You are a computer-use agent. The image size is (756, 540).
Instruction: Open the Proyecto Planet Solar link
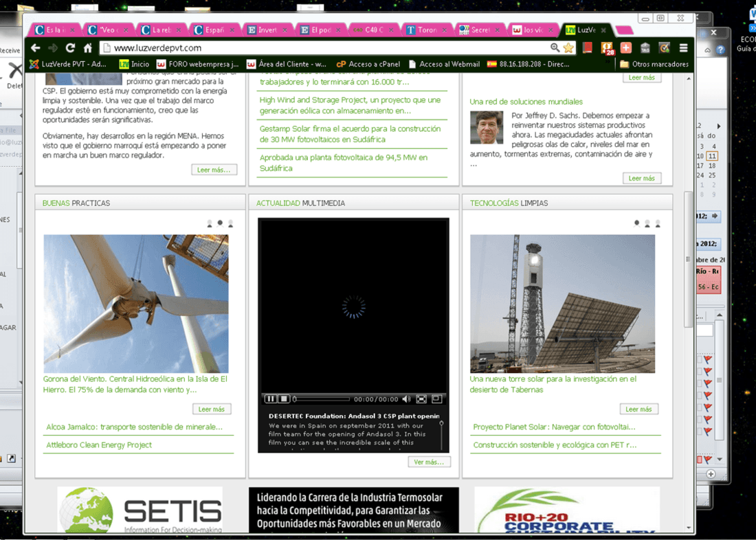(554, 427)
